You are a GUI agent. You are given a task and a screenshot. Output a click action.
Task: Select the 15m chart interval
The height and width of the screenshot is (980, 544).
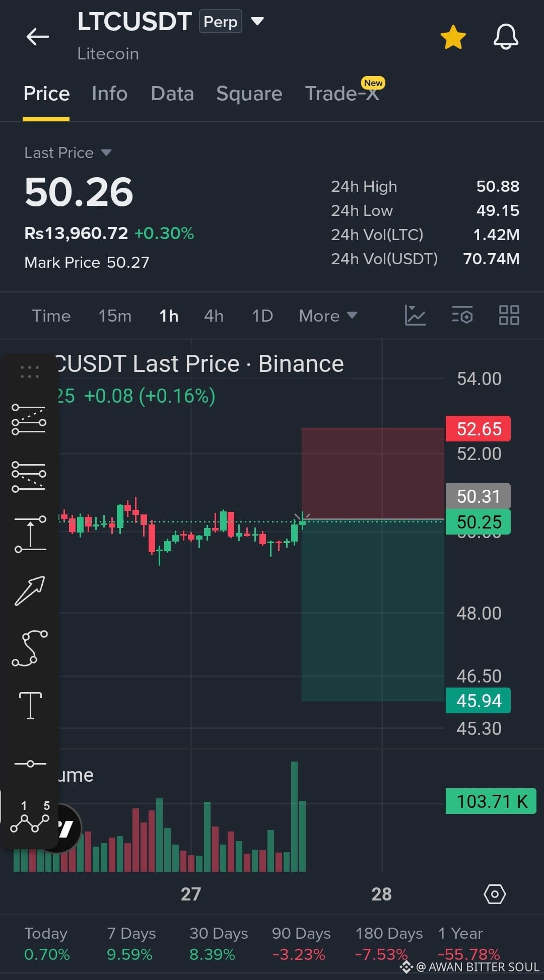pyautogui.click(x=115, y=316)
